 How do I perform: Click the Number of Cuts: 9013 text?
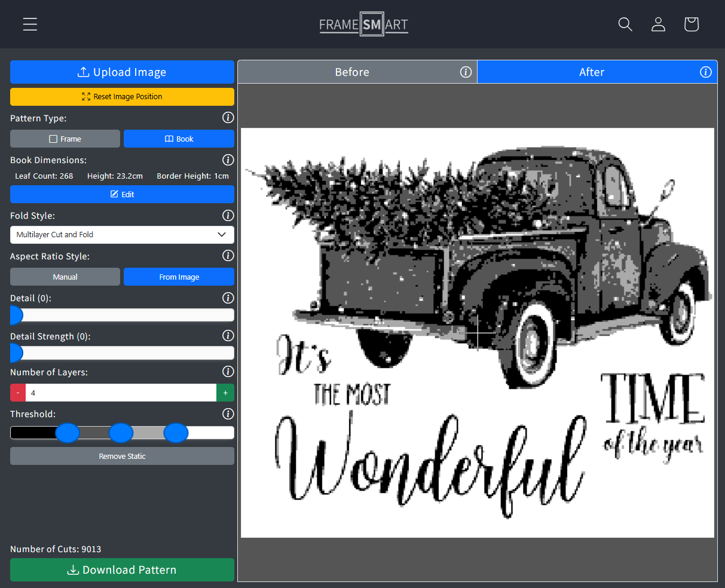pos(56,549)
